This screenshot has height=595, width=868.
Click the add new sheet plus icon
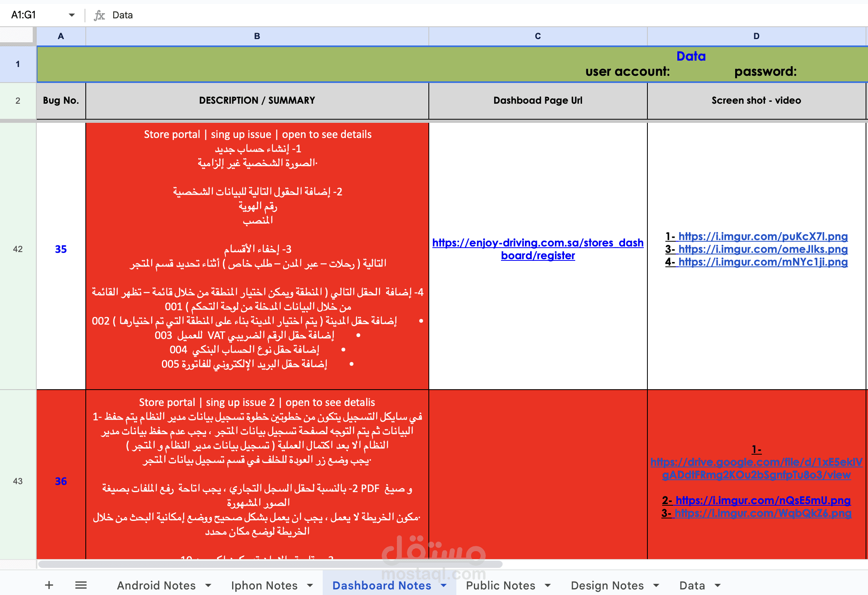point(49,585)
